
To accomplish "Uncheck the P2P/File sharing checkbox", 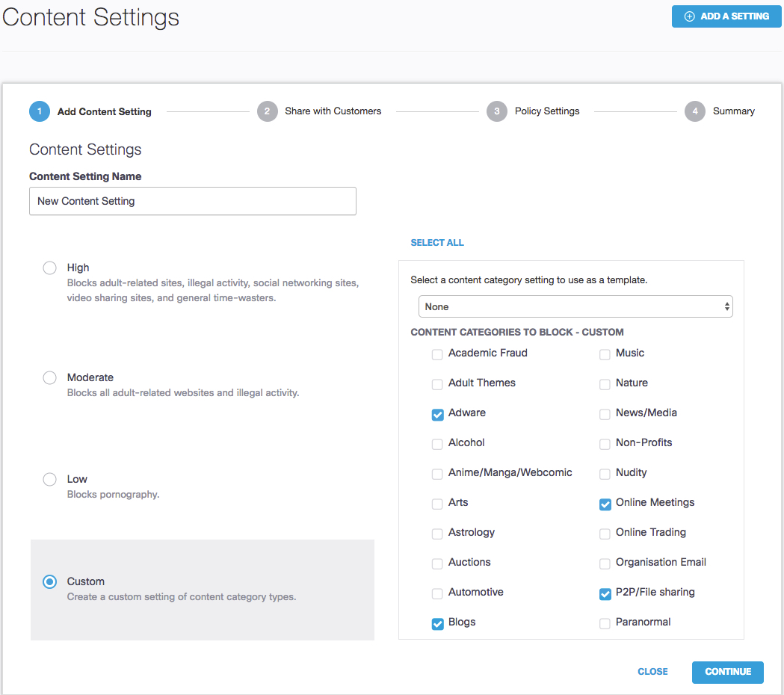I will coord(605,594).
